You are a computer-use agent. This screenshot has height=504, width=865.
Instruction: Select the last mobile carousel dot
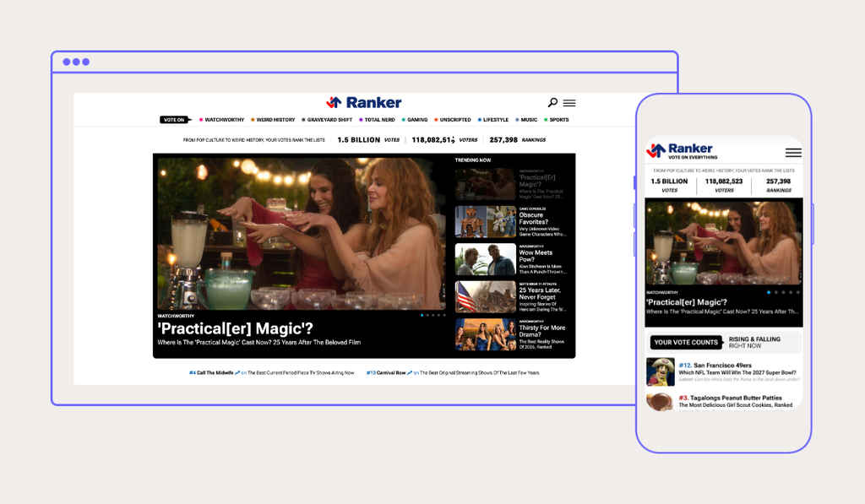click(797, 292)
